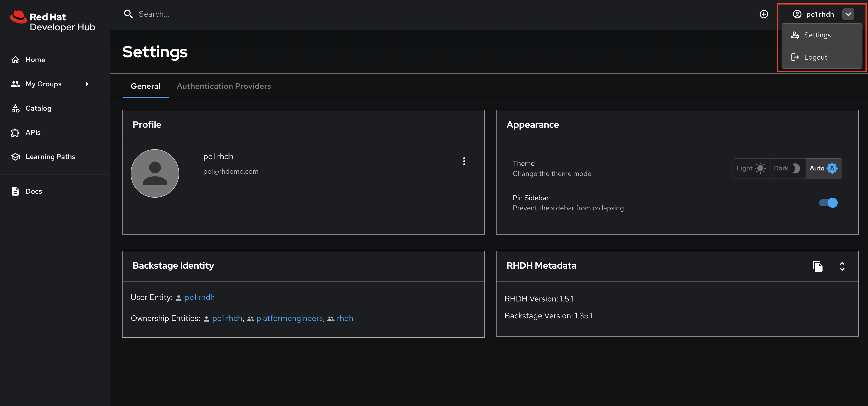The image size is (868, 406).
Task: Open Home in the sidebar
Action: [55, 60]
